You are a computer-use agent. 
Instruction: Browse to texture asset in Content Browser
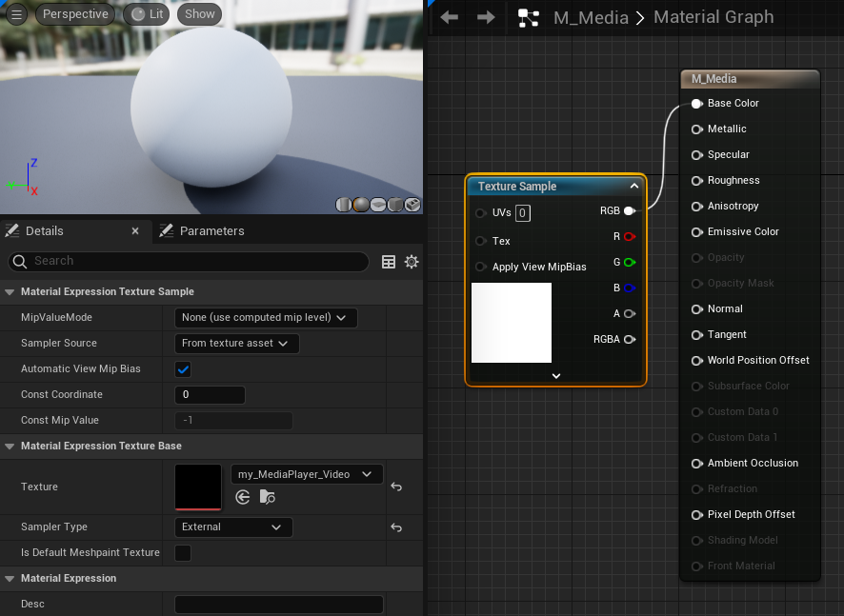point(268,497)
